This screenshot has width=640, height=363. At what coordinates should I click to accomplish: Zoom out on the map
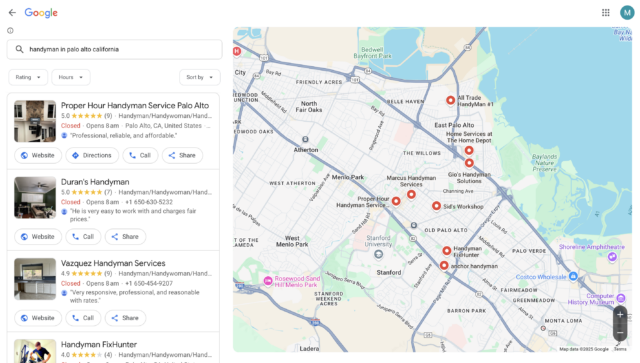620,332
